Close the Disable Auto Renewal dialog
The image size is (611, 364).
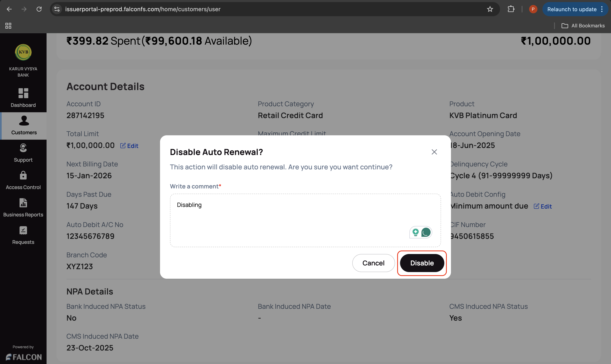[x=434, y=152]
